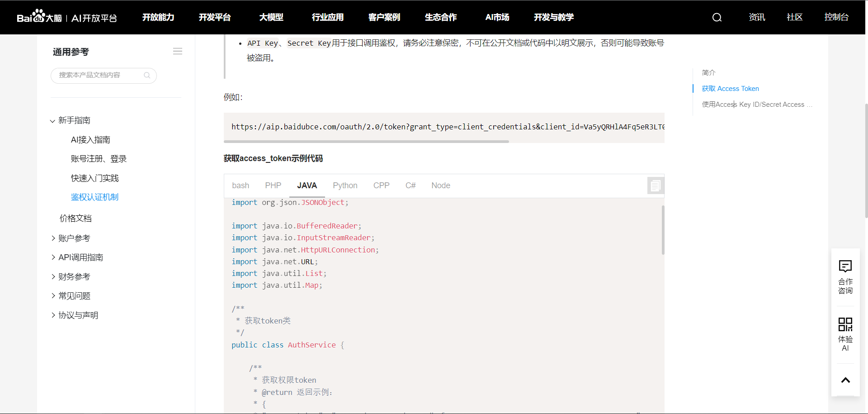
Task: Switch to the PHP code tab
Action: click(273, 186)
